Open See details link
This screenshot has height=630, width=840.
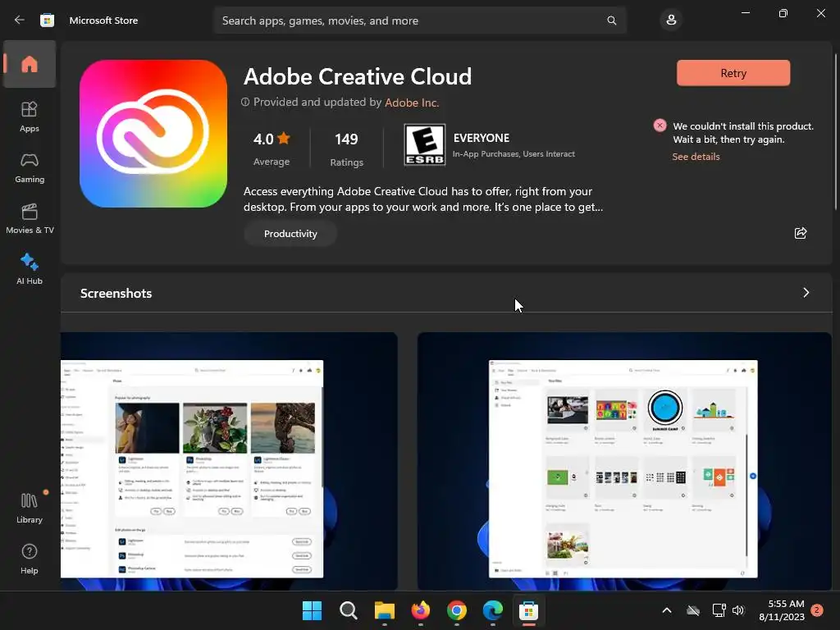coord(696,157)
